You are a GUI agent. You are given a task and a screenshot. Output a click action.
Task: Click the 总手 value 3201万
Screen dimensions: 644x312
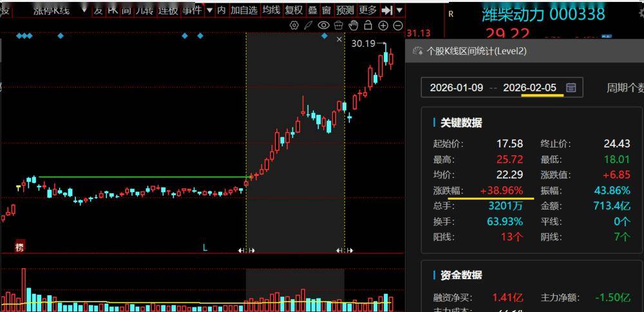[x=506, y=206]
